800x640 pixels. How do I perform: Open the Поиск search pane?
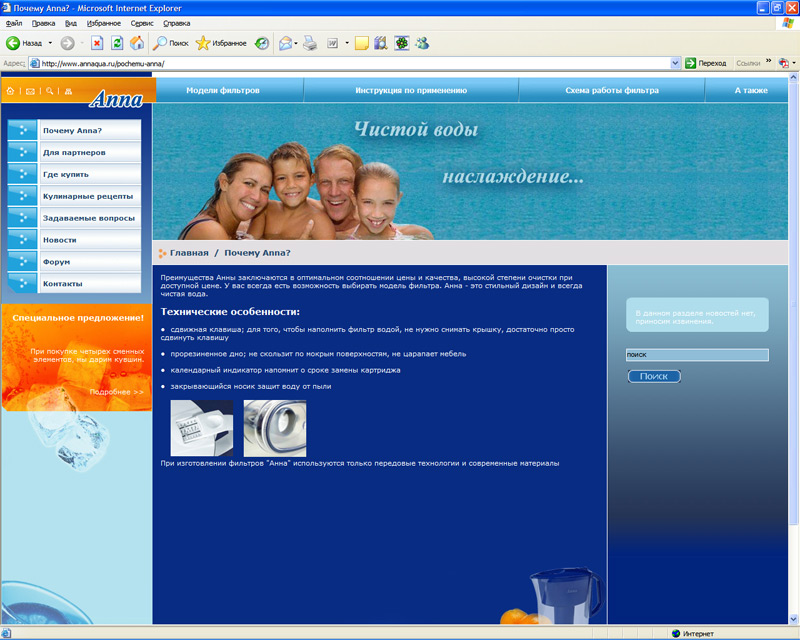pyautogui.click(x=170, y=43)
